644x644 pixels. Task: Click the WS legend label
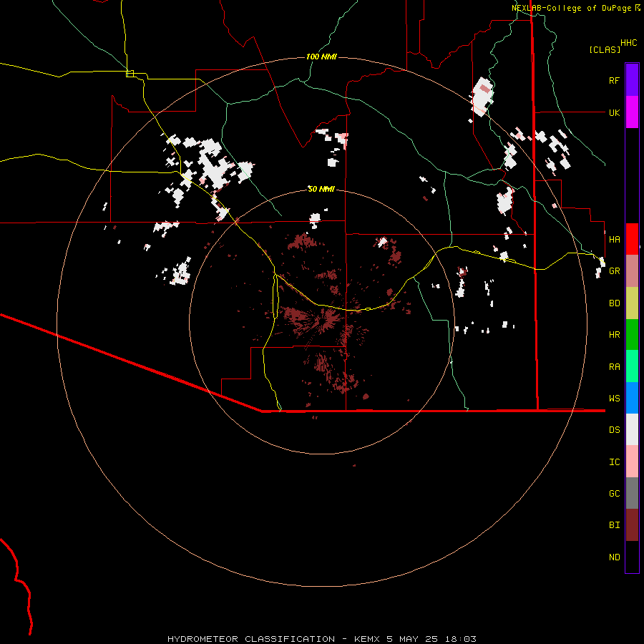pyautogui.click(x=614, y=398)
